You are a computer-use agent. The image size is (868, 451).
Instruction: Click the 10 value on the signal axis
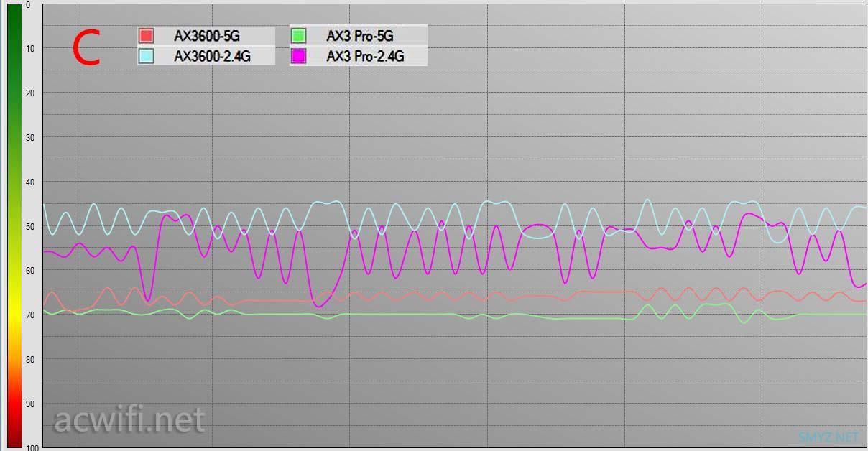click(x=29, y=48)
